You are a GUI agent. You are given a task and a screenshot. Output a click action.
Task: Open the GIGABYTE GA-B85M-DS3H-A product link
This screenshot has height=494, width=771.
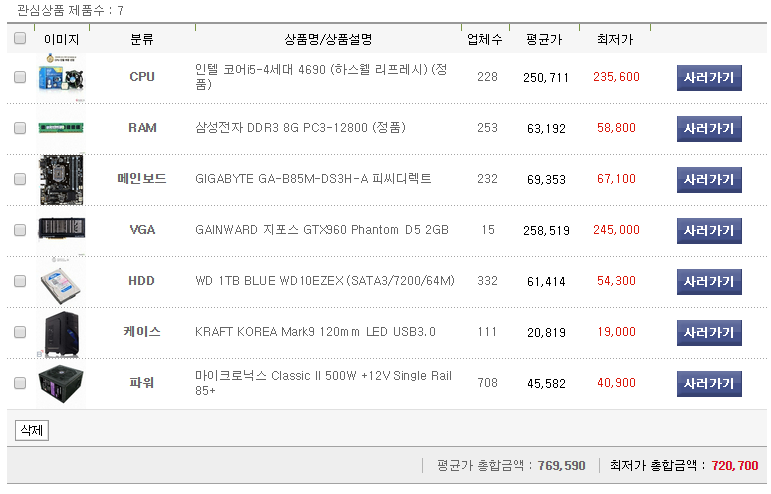pyautogui.click(x=313, y=179)
